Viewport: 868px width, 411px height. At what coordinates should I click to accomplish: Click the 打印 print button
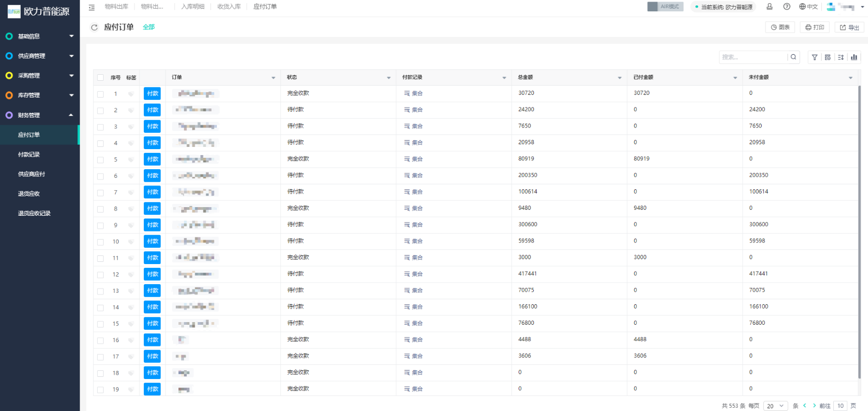coord(815,27)
